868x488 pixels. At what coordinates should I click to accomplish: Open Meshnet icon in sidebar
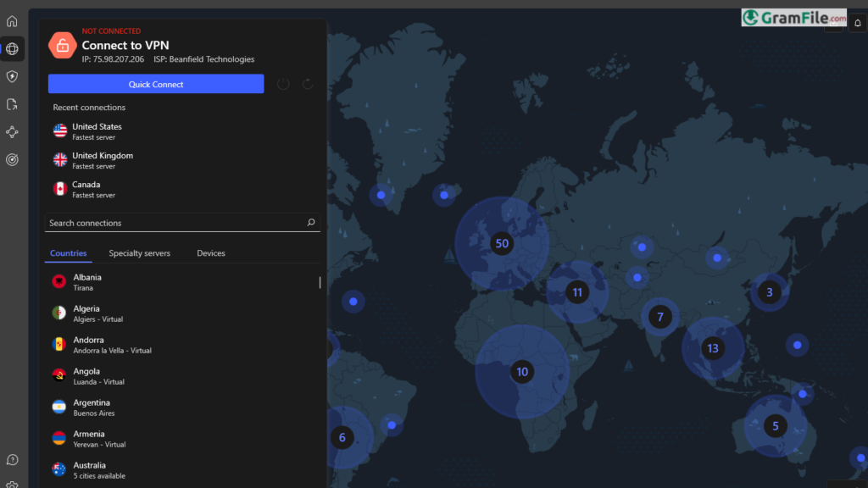click(x=12, y=131)
